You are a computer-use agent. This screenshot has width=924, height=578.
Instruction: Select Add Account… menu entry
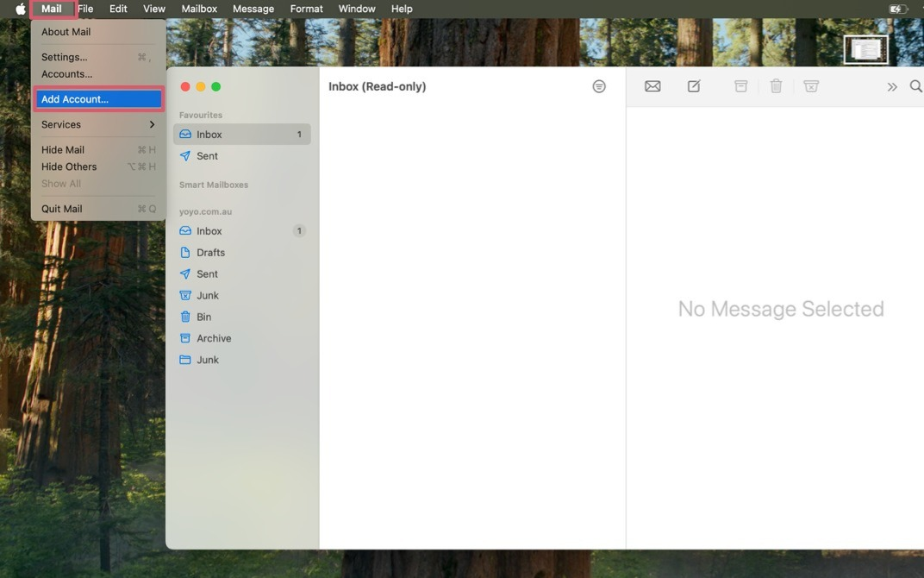[x=98, y=99]
